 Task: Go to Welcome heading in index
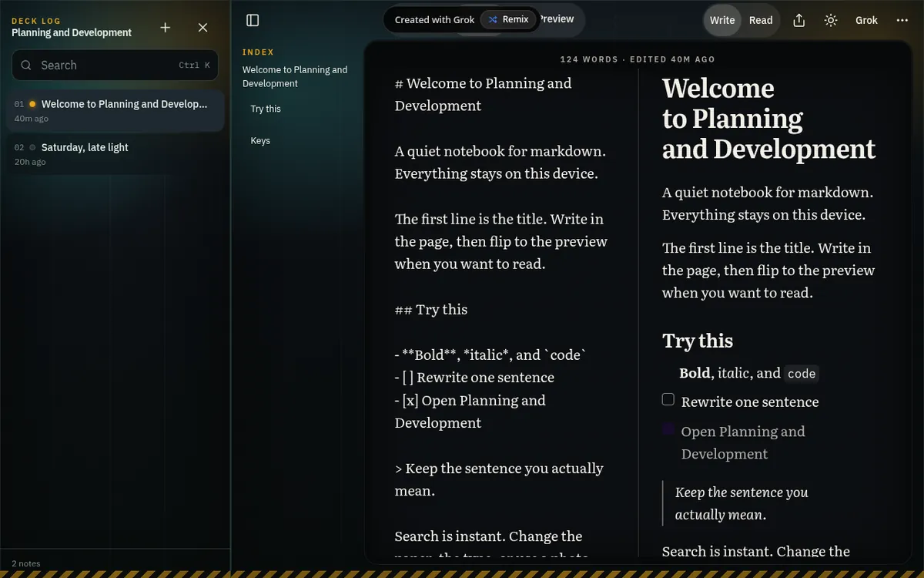[295, 76]
